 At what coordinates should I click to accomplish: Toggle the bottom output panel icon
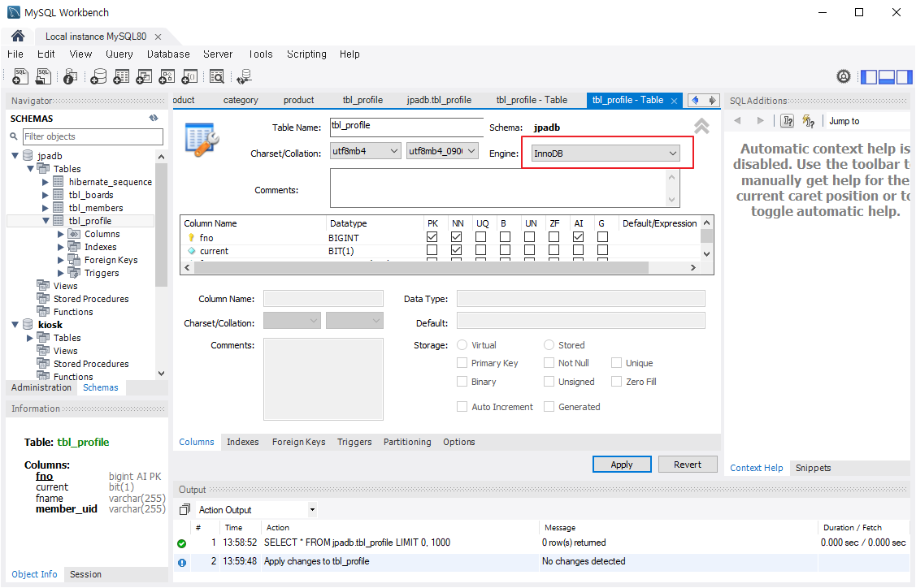(x=887, y=76)
